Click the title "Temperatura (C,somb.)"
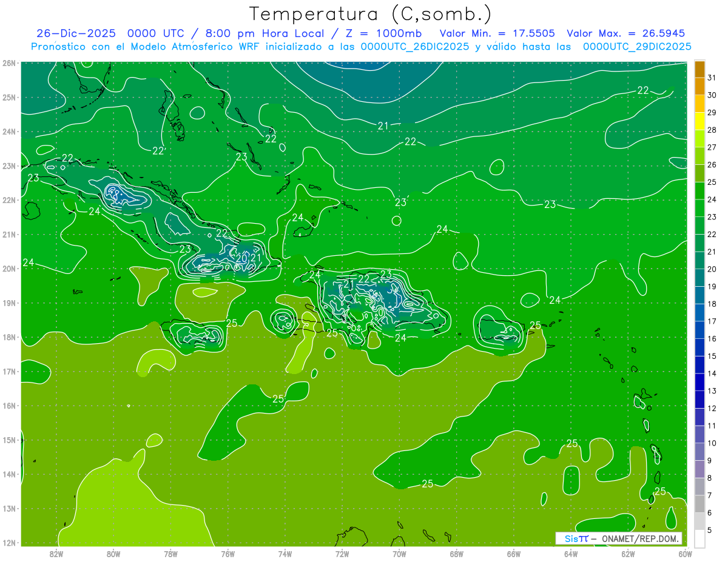Screen dimensions: 728x562 371,14
